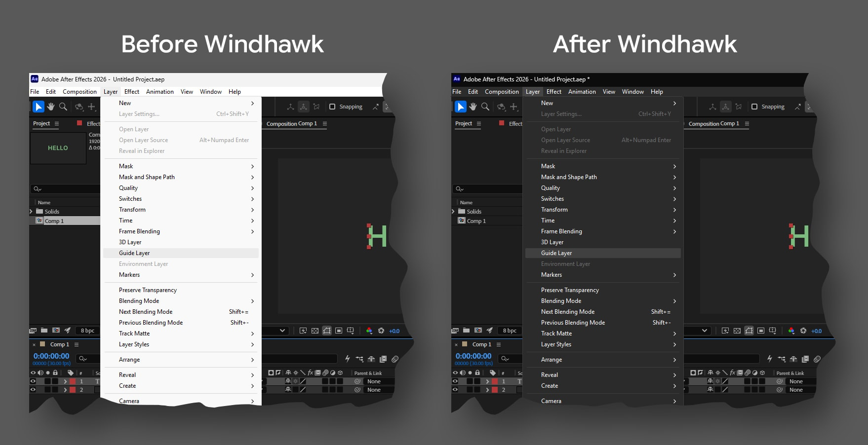Viewport: 868px width, 445px height.
Task: Open layer 2 parent None dropdown, After Windhawk
Action: tap(802, 390)
